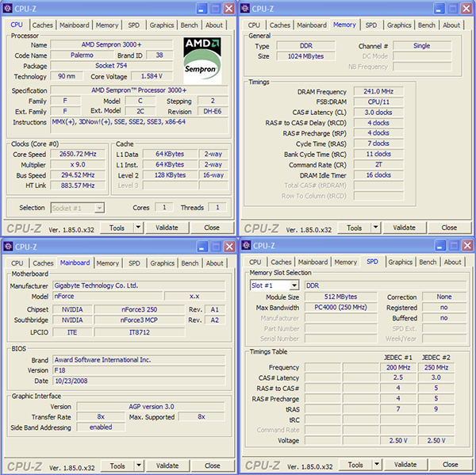Image resolution: width=476 pixels, height=475 pixels.
Task: Click CPU-Z app icon in CPU window title bar
Action: coord(8,9)
